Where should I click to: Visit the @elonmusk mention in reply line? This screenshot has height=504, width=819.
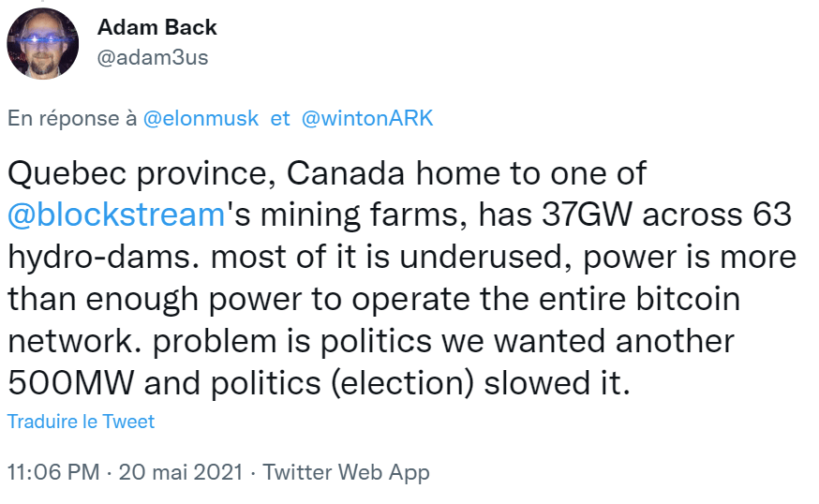click(201, 119)
